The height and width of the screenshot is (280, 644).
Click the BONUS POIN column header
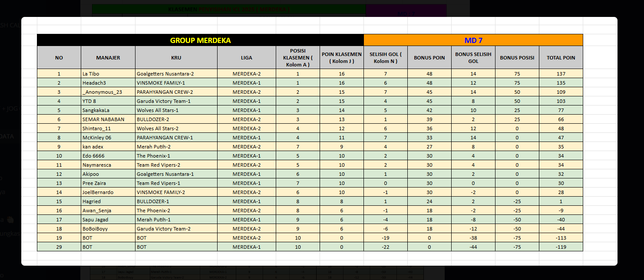[x=429, y=58]
